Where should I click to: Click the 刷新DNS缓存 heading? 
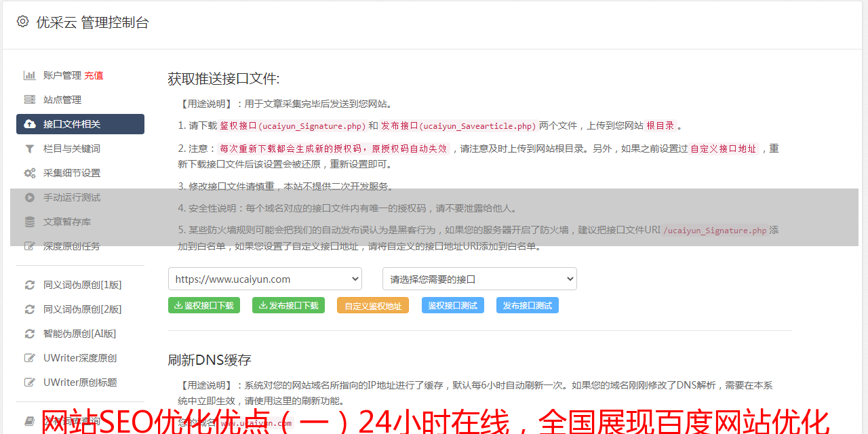coord(210,359)
